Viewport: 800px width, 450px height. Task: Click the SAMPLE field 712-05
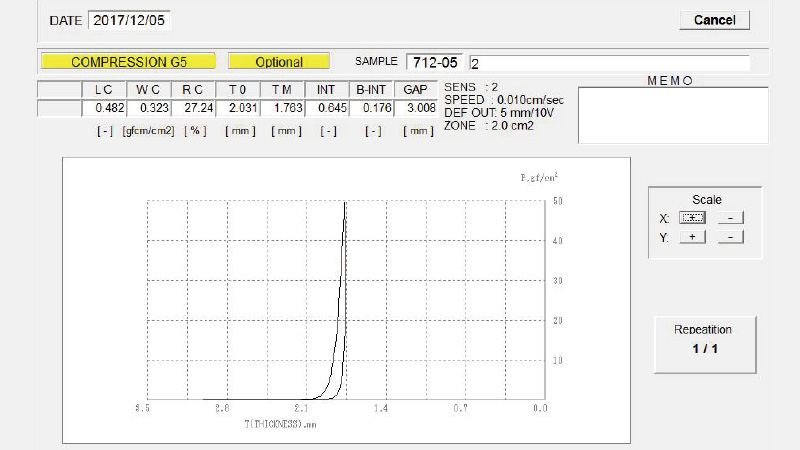(434, 62)
